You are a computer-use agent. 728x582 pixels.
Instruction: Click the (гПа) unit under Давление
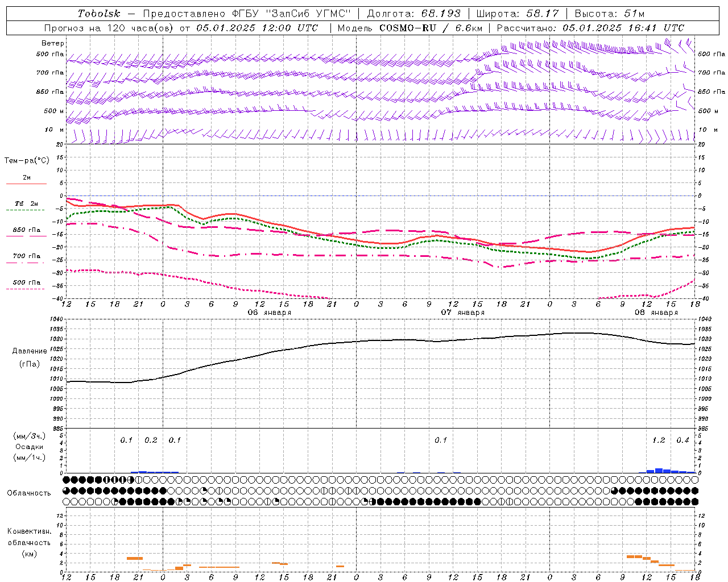(29, 364)
